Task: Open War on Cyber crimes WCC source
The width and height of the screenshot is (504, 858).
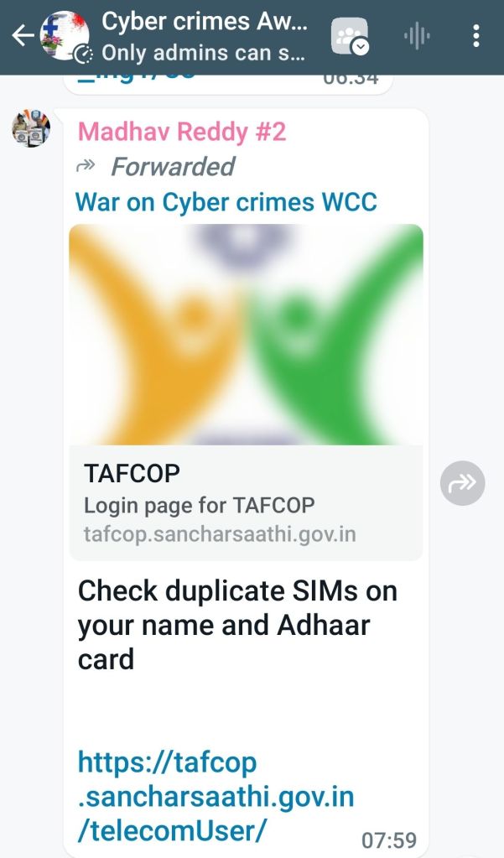Action: [226, 202]
